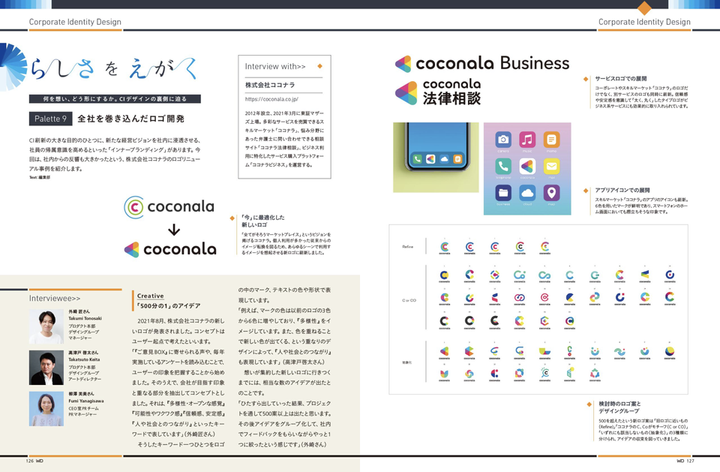Click the caption heading 検討時のロゴ案とデザイングループ
720x472 pixels.
click(x=620, y=407)
